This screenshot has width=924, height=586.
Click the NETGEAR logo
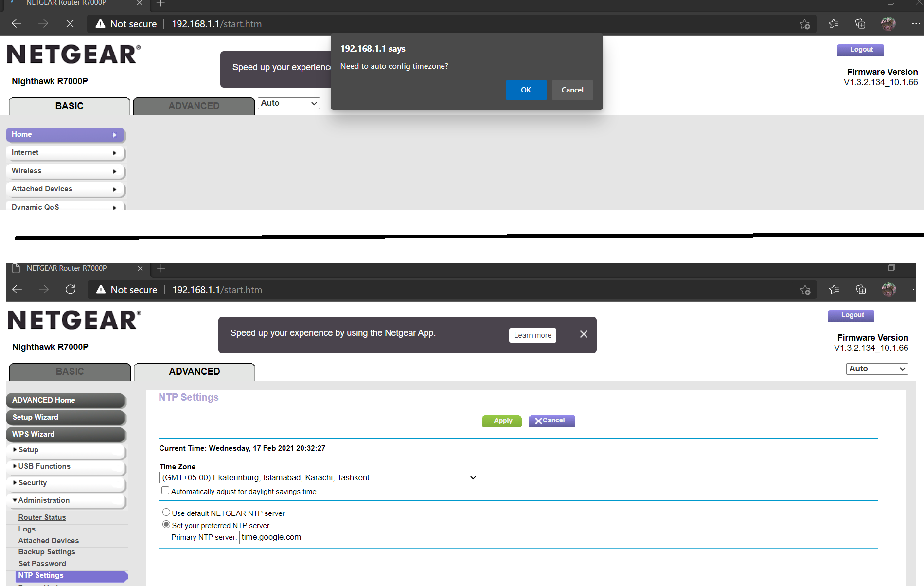tap(73, 319)
